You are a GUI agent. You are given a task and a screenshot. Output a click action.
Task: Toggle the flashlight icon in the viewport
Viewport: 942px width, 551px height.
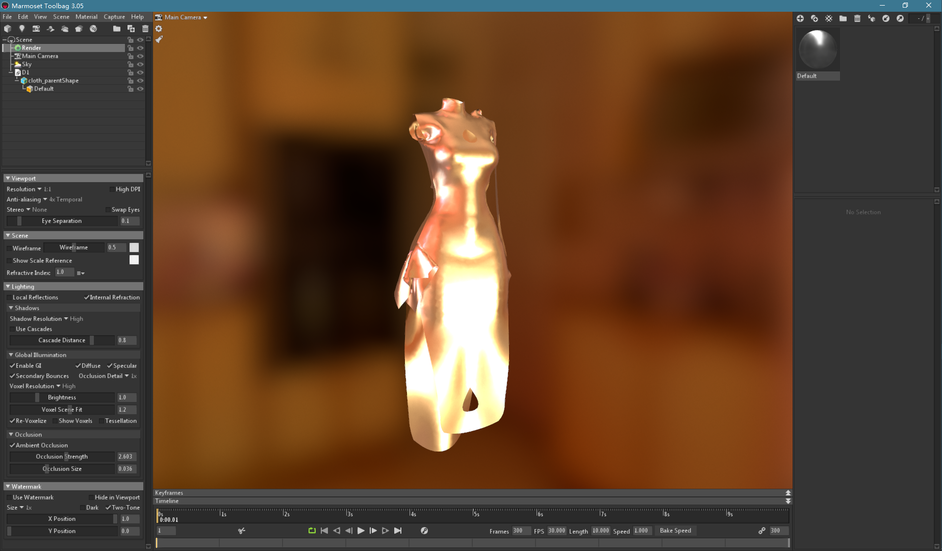pyautogui.click(x=159, y=39)
